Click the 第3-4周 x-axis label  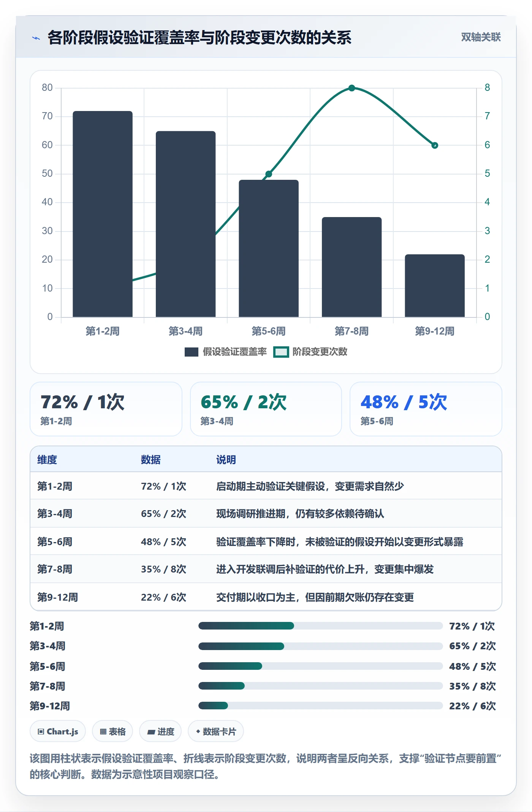185,331
